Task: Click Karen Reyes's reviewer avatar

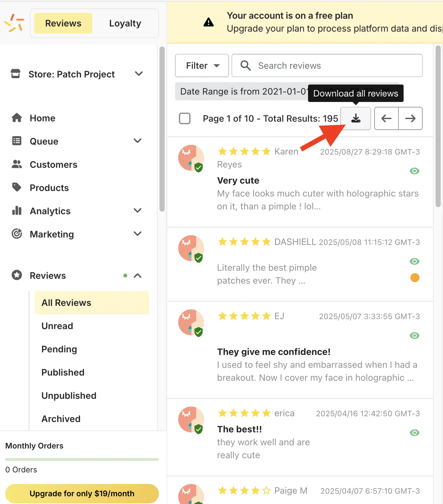Action: (x=191, y=158)
